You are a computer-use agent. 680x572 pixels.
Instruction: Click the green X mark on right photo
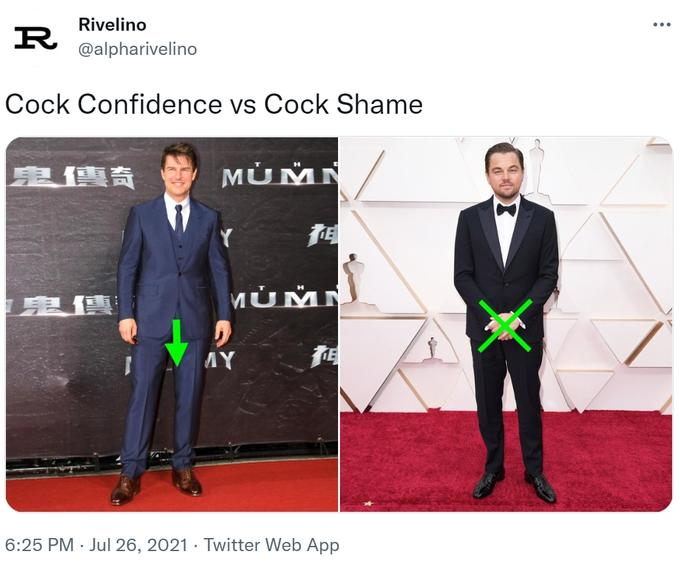click(505, 325)
